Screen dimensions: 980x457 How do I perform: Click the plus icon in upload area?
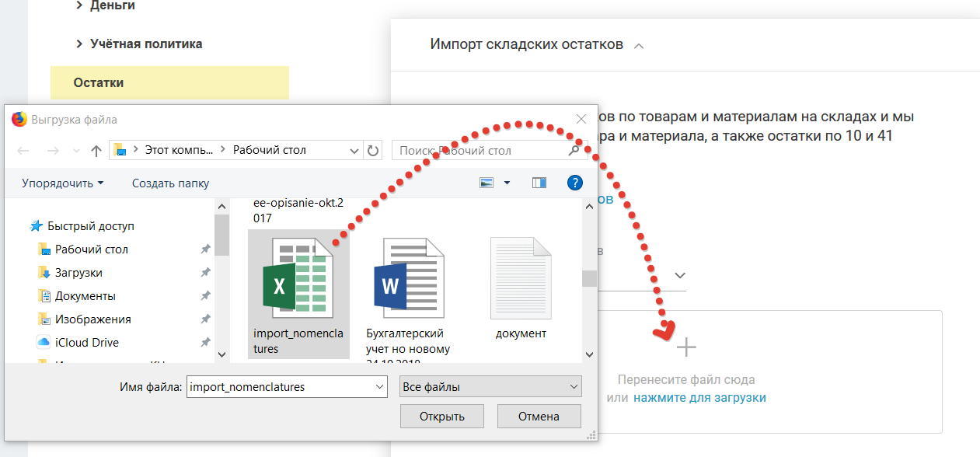pyautogui.click(x=685, y=347)
